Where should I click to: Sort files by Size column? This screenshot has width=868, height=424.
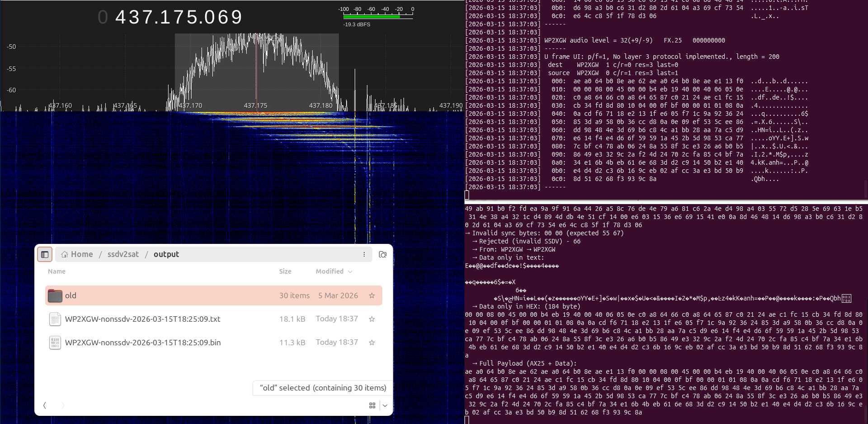tap(285, 272)
